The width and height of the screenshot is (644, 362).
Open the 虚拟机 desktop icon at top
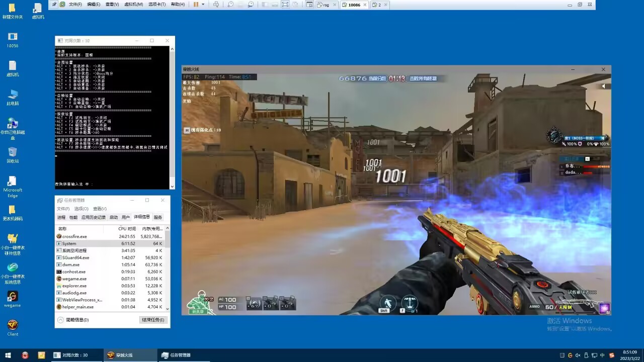pyautogui.click(x=38, y=11)
